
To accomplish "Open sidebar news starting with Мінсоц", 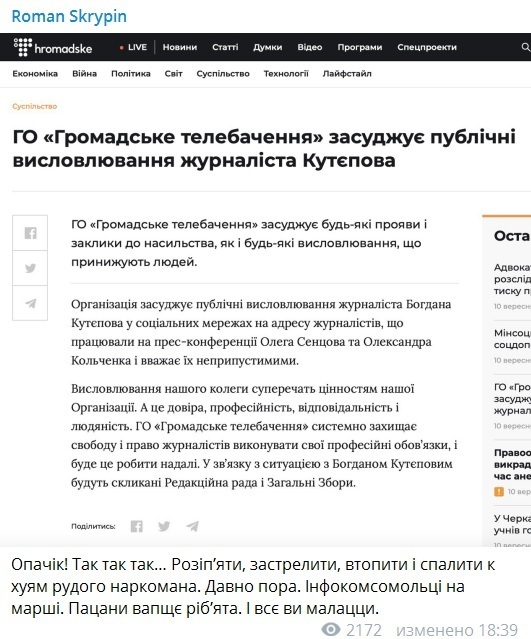I will [x=512, y=339].
